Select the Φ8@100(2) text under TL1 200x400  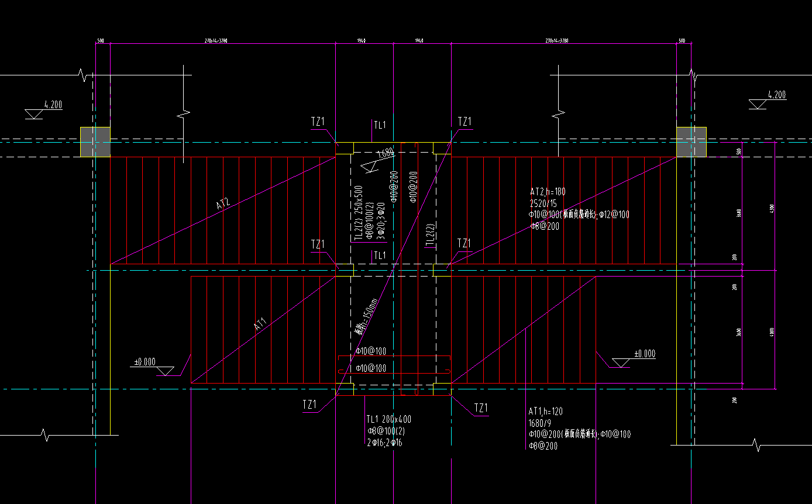[x=386, y=431]
